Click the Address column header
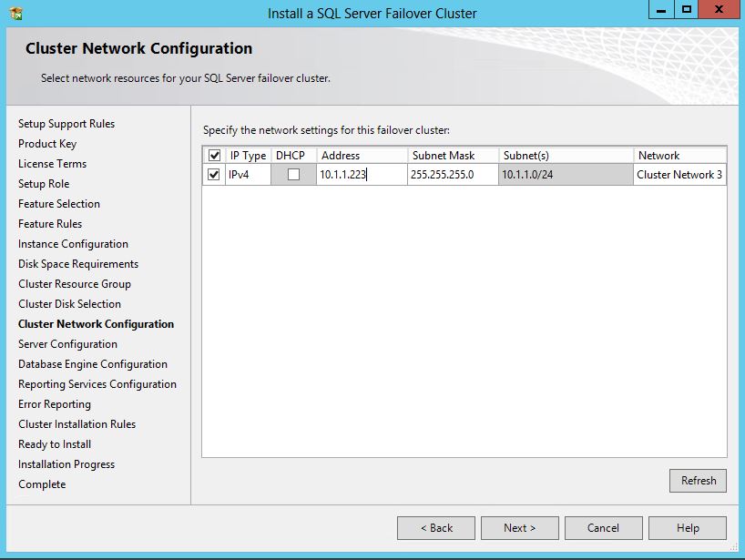 point(362,156)
